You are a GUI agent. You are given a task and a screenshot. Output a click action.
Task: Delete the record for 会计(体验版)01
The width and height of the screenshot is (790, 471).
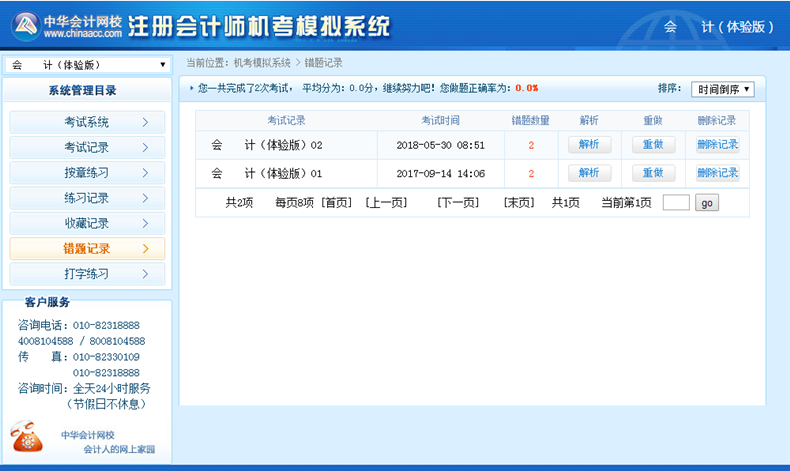(x=717, y=173)
